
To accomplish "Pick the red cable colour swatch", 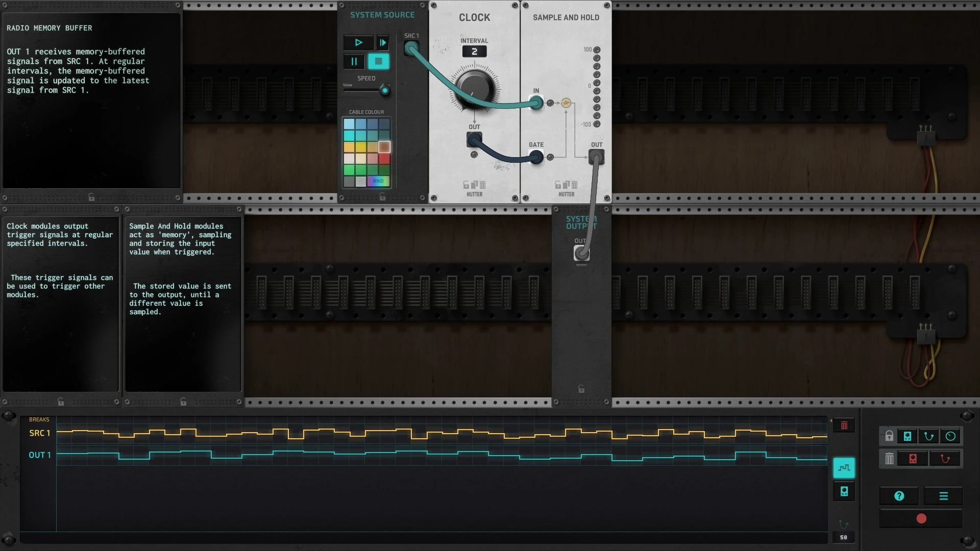I will coord(384,159).
